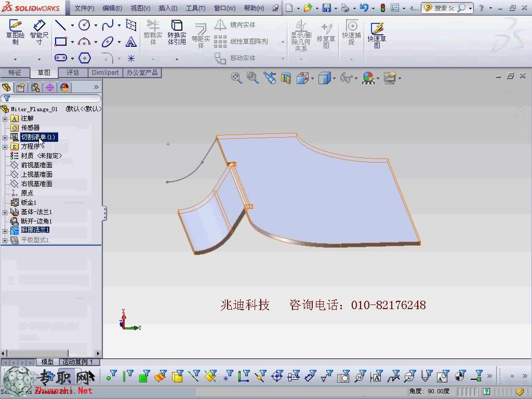
Task: Open the 工具(T) menu
Action: (195, 8)
